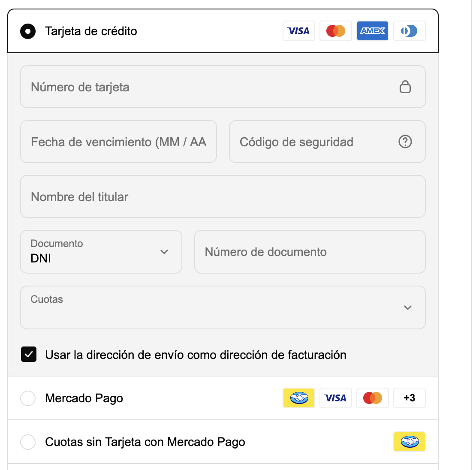Click the padlock icon in card number field

tap(405, 87)
